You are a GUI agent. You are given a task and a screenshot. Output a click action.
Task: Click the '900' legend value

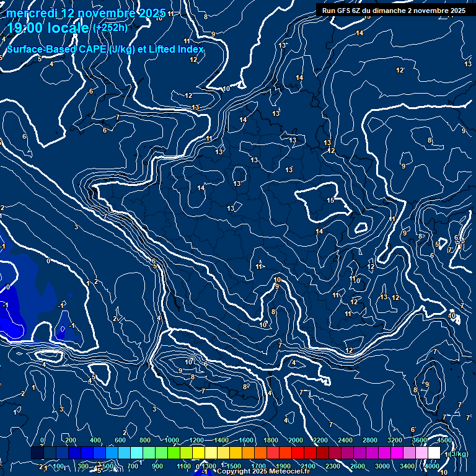(x=157, y=466)
